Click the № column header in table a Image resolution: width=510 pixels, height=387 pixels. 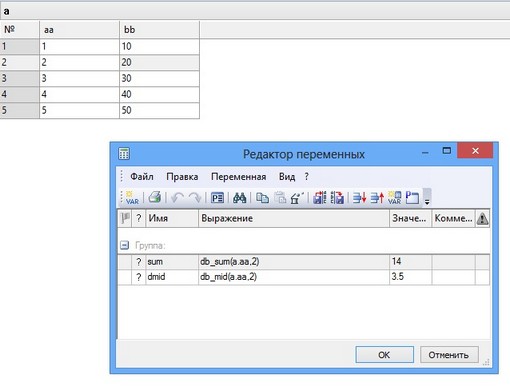[19, 30]
